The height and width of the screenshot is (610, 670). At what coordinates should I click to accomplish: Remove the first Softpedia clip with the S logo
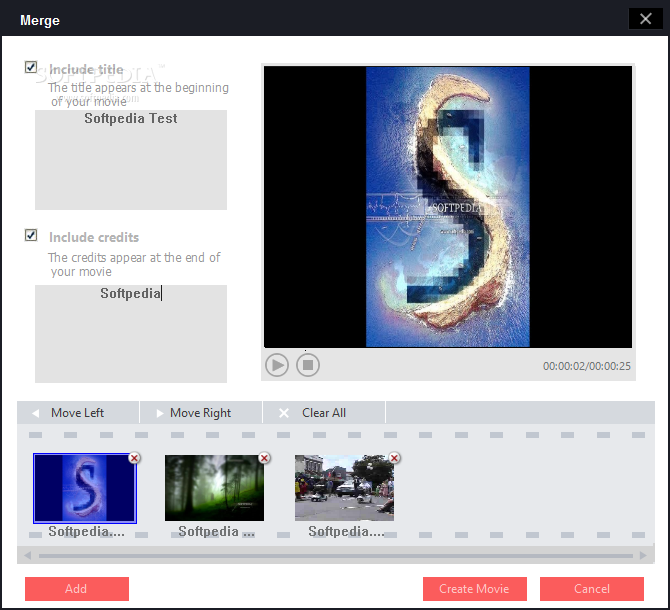[x=134, y=458]
